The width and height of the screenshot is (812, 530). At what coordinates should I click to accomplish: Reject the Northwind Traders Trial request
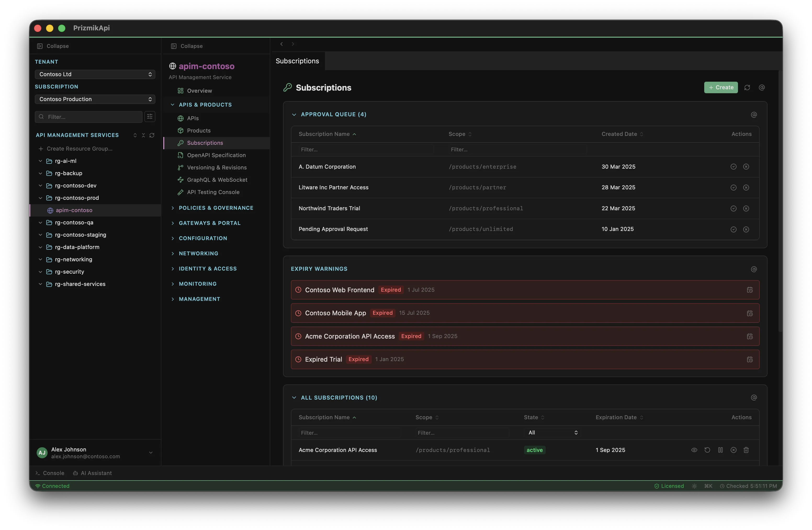coord(746,208)
